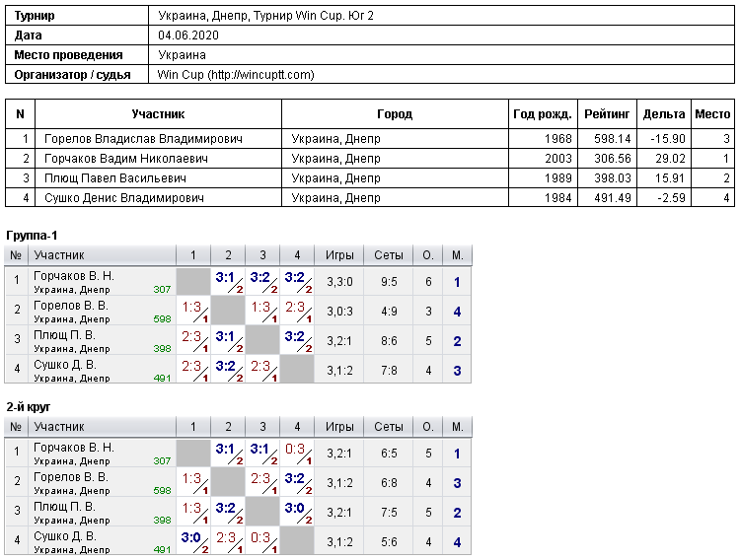
Task: Click 'Плющ П. В.' in 2-й круг table
Action: 65,507
